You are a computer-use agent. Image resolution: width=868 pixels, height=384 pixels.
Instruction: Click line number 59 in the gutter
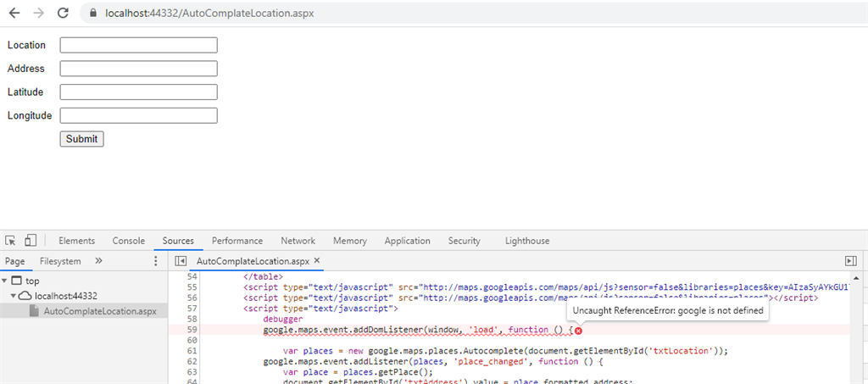[192, 330]
